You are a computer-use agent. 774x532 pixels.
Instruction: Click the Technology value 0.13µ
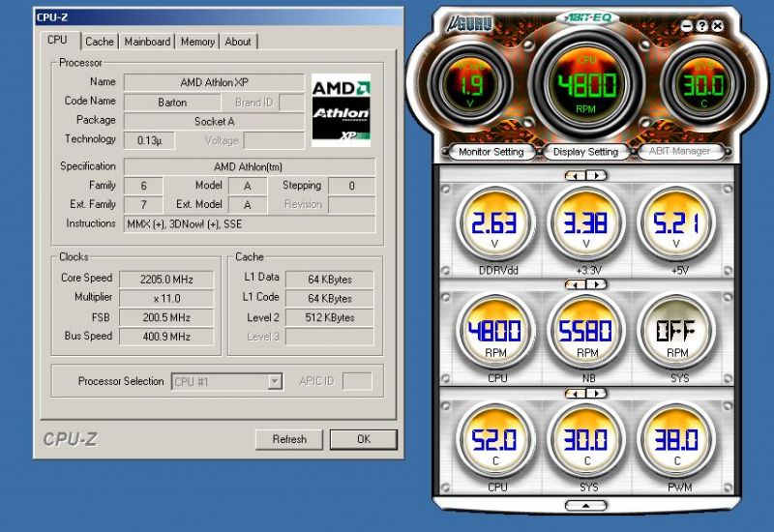click(x=149, y=140)
